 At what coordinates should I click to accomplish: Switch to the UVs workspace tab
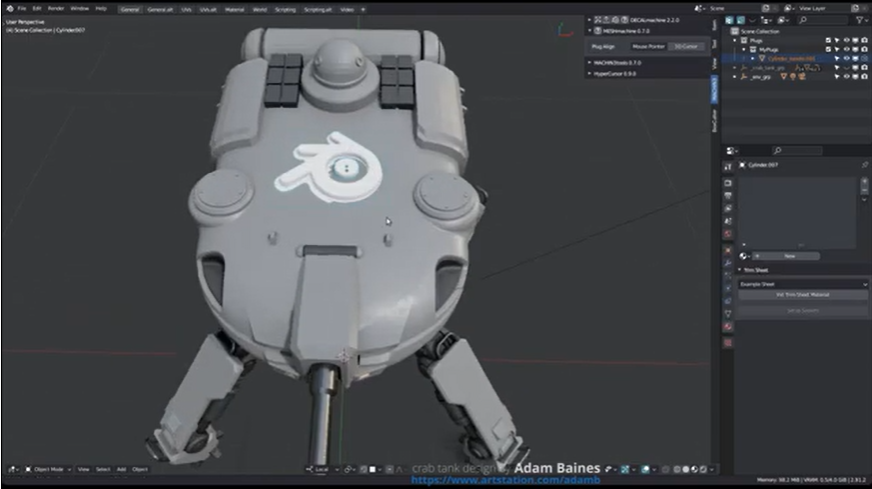tap(186, 9)
